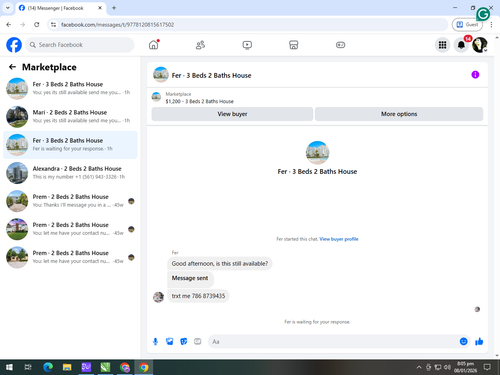The width and height of the screenshot is (500, 375).
Task: Click the browser back arrow
Action: point(9,24)
